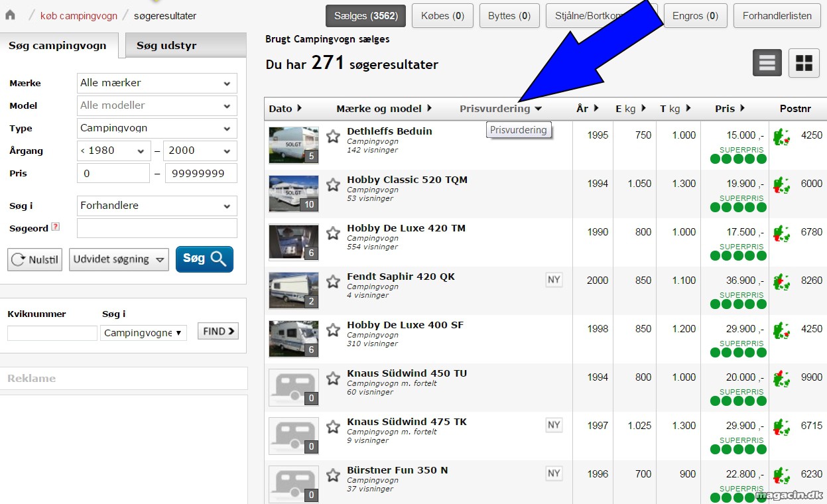Screen dimensions: 827x504
Task: Switch to grid view layout
Action: click(804, 63)
